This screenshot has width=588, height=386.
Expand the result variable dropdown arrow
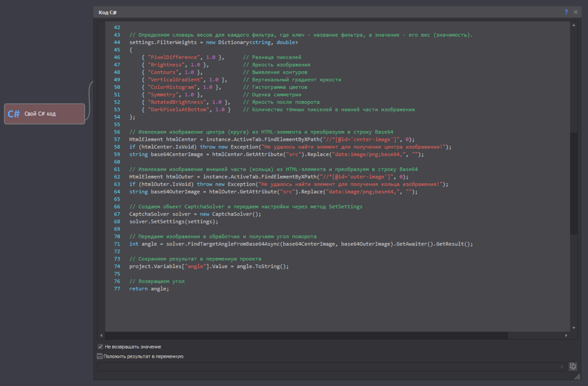click(x=562, y=367)
